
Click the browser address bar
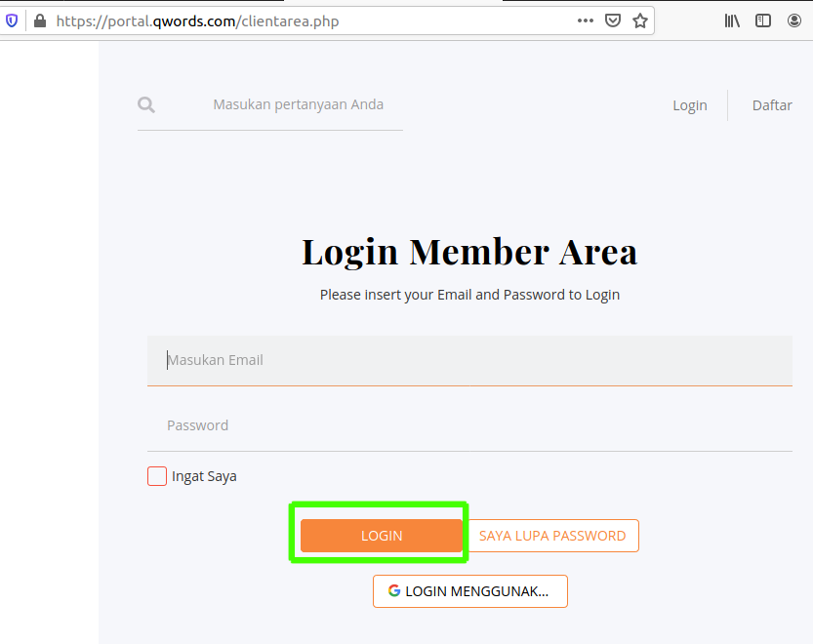click(293, 20)
